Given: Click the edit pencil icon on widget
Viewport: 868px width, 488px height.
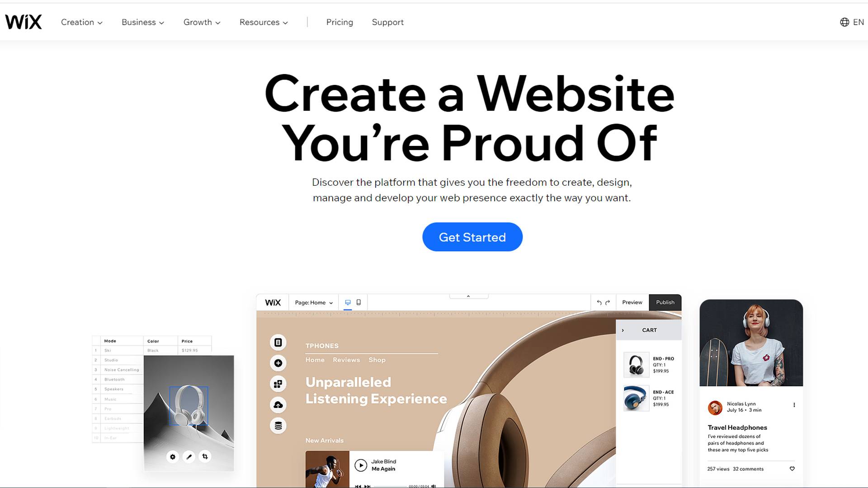Looking at the screenshot, I should click(x=189, y=456).
